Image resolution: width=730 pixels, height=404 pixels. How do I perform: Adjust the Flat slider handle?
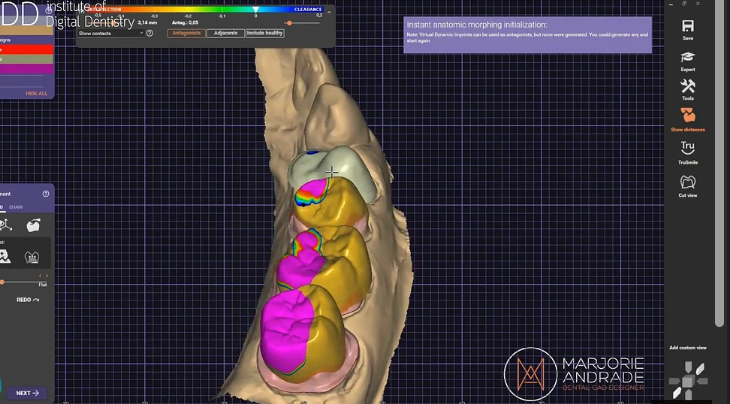2,282
